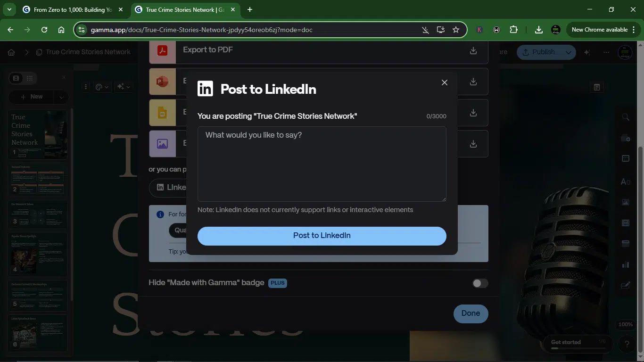Open the Chrome extensions puzzle icon

[x=513, y=30]
